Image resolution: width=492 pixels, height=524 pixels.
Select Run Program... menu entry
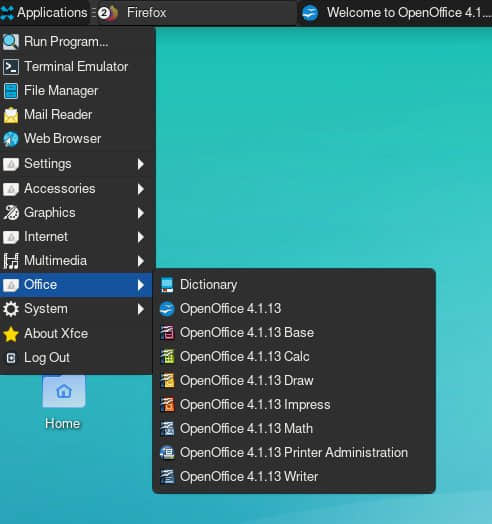coord(77,42)
